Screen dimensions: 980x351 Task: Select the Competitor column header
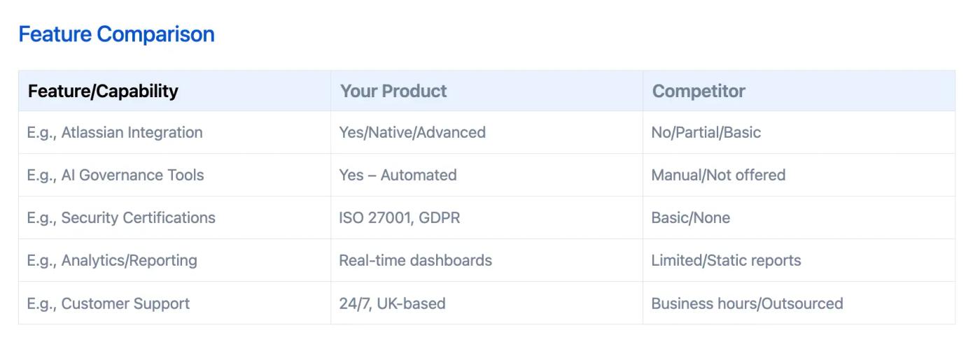tap(699, 91)
